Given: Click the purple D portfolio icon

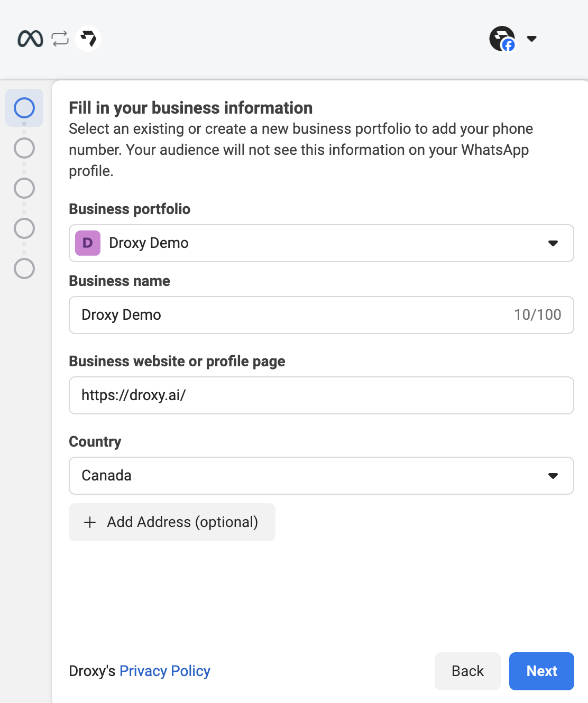Looking at the screenshot, I should (x=88, y=243).
